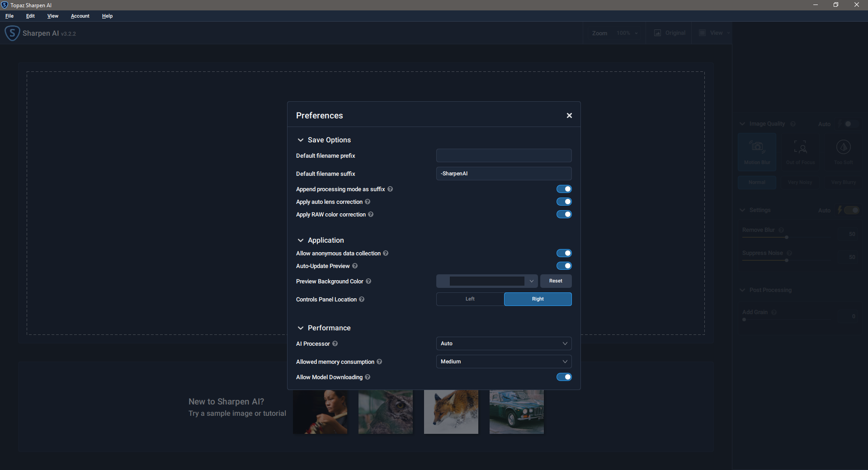
Task: Click the lightning bolt icon in Settings
Action: pyautogui.click(x=840, y=210)
